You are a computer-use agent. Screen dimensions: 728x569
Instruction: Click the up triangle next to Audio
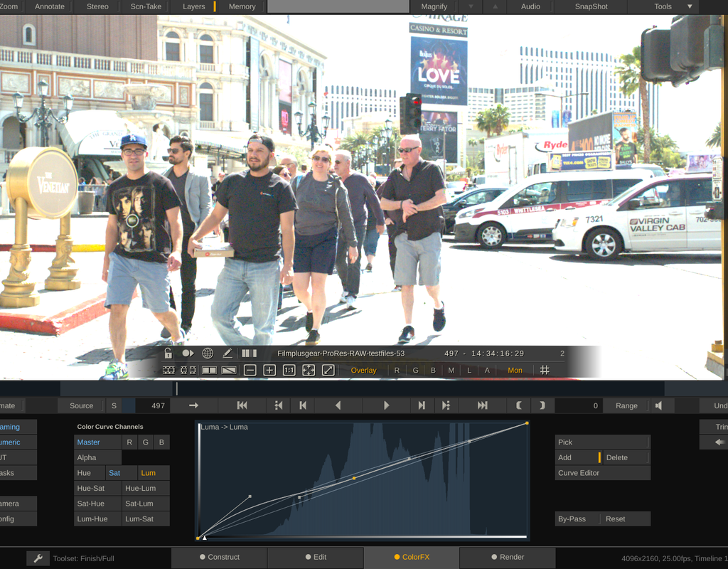click(x=495, y=6)
